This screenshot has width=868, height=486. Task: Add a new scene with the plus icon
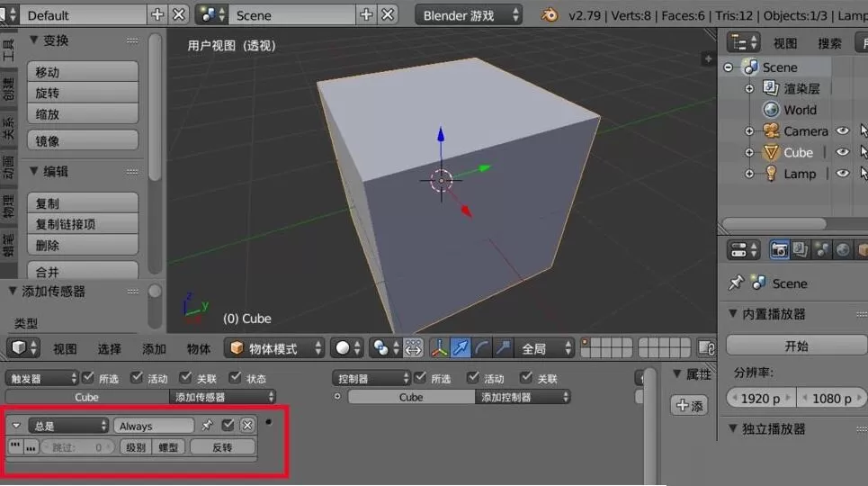366,15
